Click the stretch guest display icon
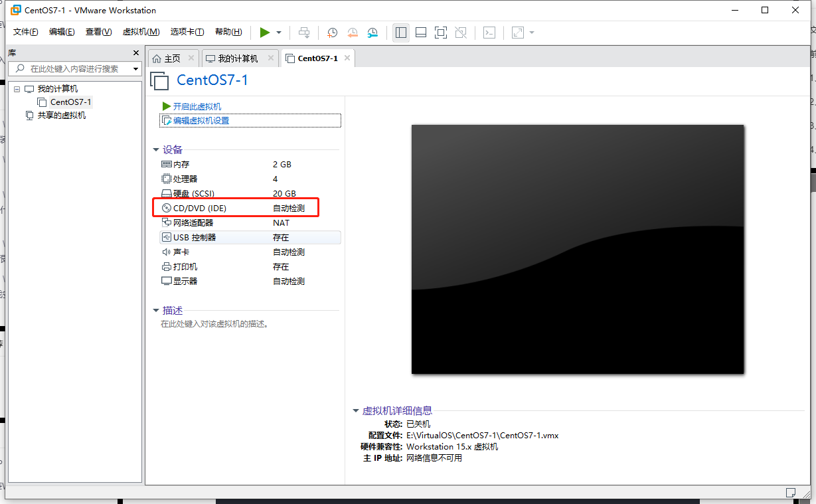Viewport: 816px width, 504px height. [518, 32]
